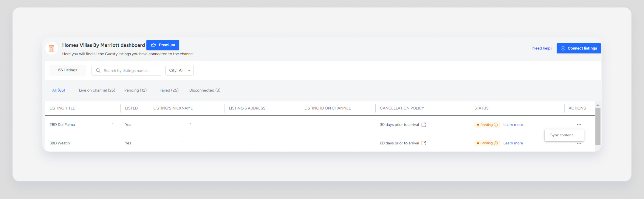The image size is (644, 199).
Task: Click the STATUS column header
Action: click(x=482, y=108)
